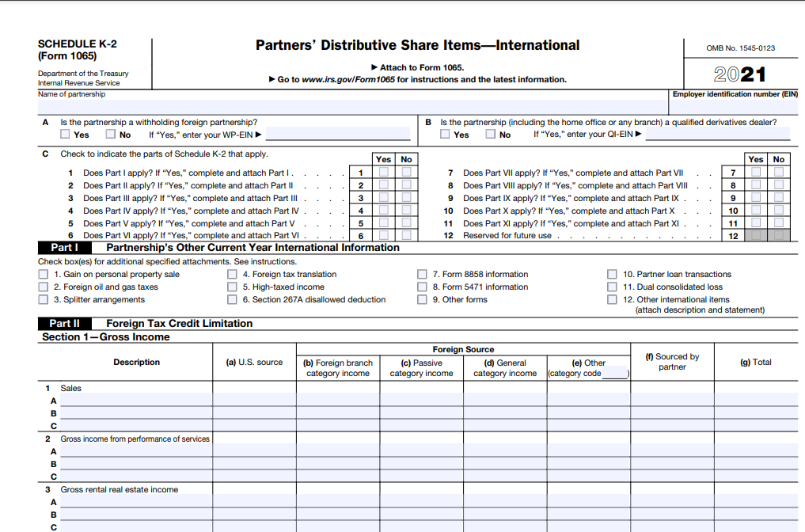This screenshot has width=805, height=532.
Task: Open the www.irs.gov/Form1065 link
Action: pyautogui.click(x=352, y=80)
